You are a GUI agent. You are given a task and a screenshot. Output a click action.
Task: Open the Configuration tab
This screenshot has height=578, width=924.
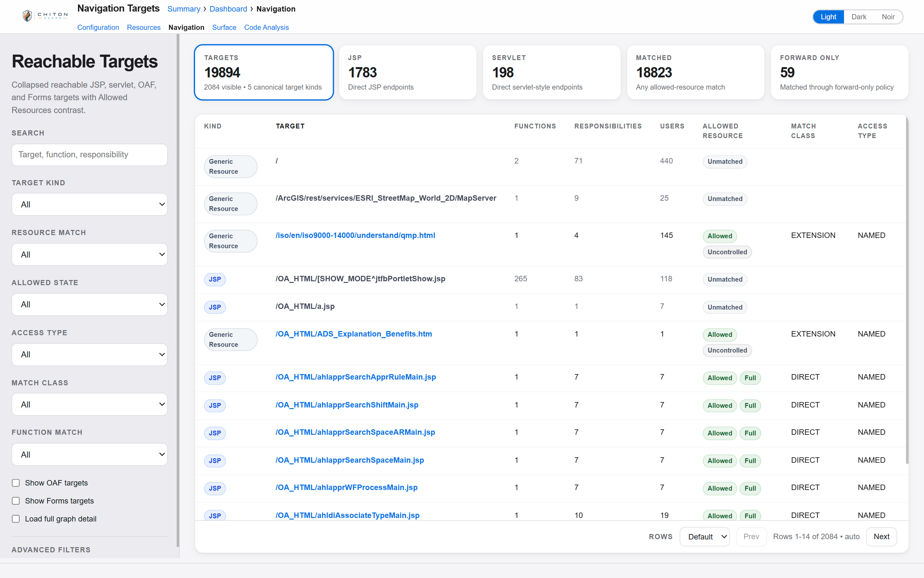[x=98, y=28]
